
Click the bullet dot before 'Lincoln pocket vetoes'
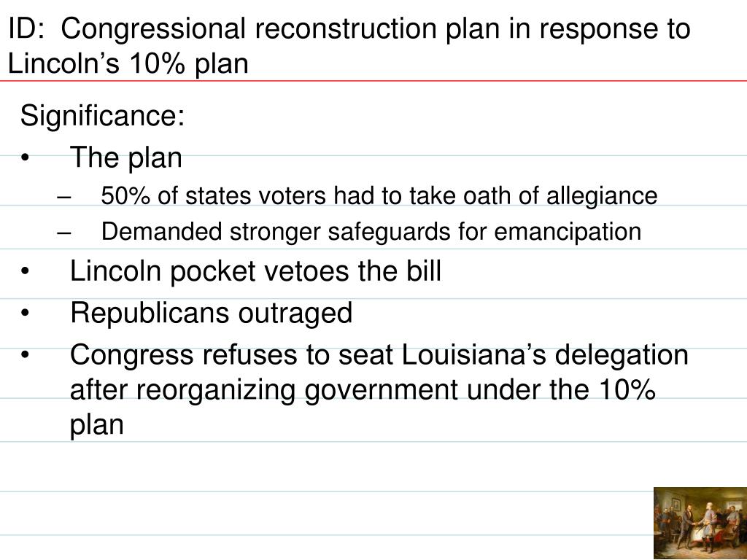click(x=26, y=271)
